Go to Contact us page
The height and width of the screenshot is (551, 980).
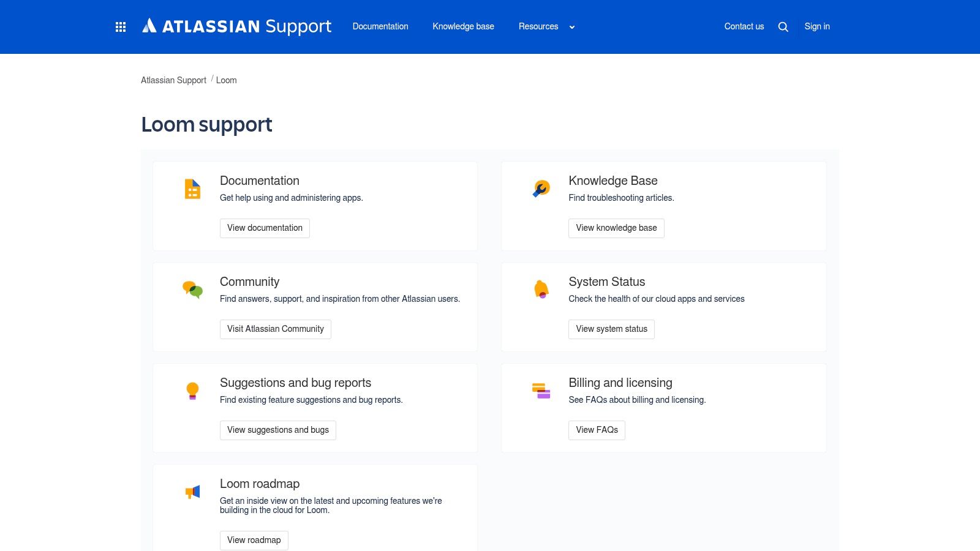pyautogui.click(x=744, y=26)
